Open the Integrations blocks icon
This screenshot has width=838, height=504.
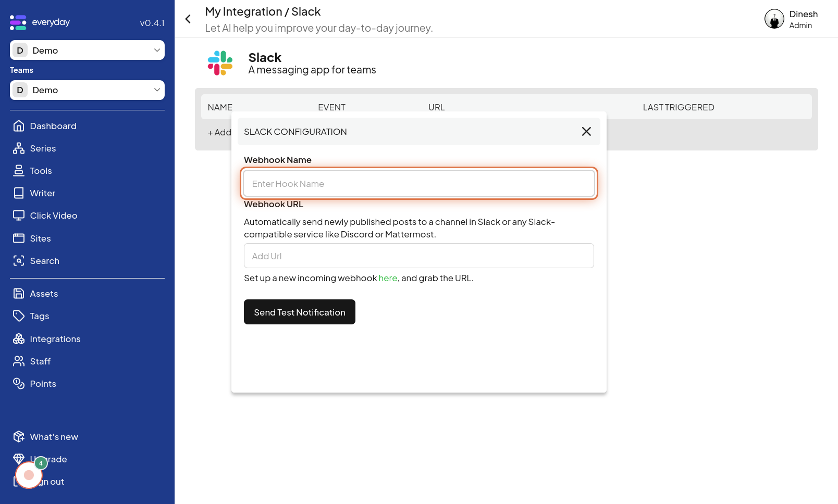pyautogui.click(x=19, y=339)
